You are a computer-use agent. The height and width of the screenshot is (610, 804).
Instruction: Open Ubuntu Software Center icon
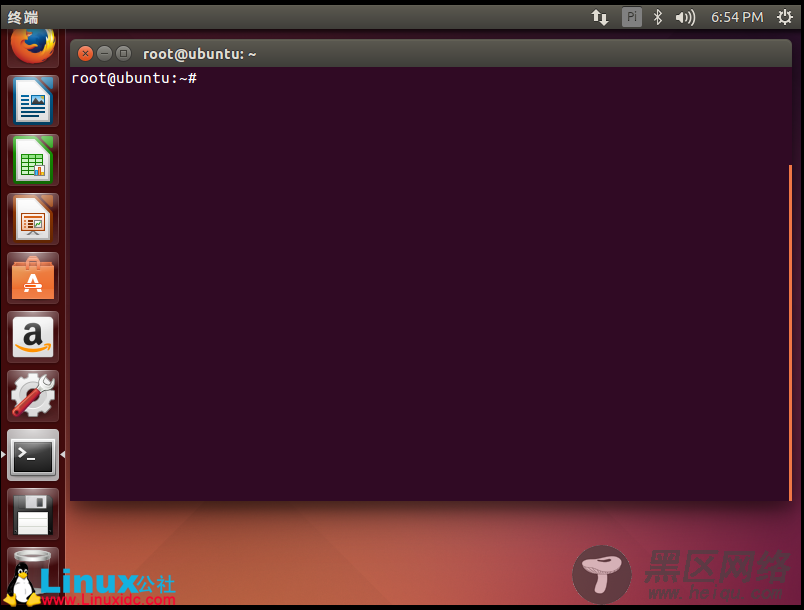coord(33,278)
